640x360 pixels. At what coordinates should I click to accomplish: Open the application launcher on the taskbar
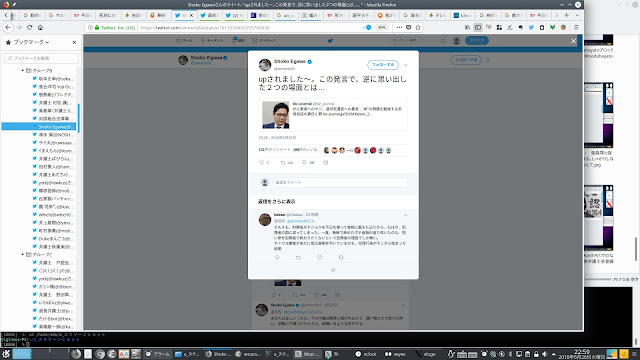(6, 354)
